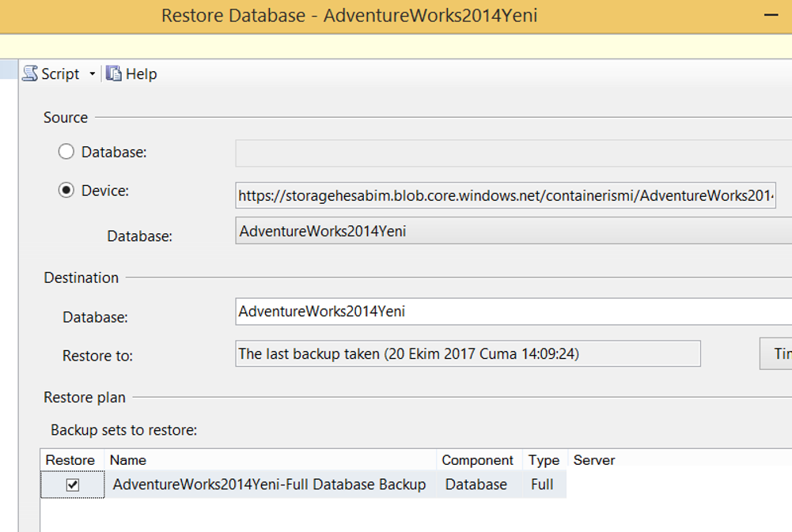Select AdventureWorks2014Yeni-Full Database Backup row name
The width and height of the screenshot is (792, 532).
click(269, 485)
